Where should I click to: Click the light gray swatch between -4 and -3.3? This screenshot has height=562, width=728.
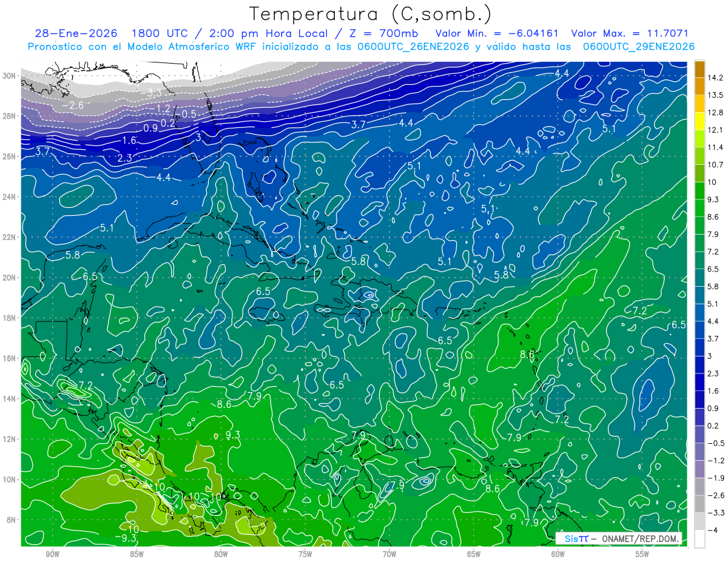click(699, 521)
